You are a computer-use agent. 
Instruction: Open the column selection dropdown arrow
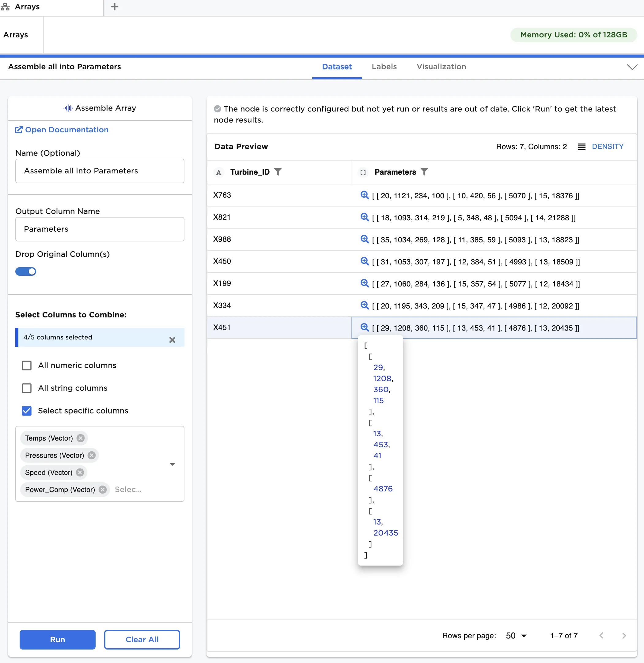pyautogui.click(x=172, y=464)
